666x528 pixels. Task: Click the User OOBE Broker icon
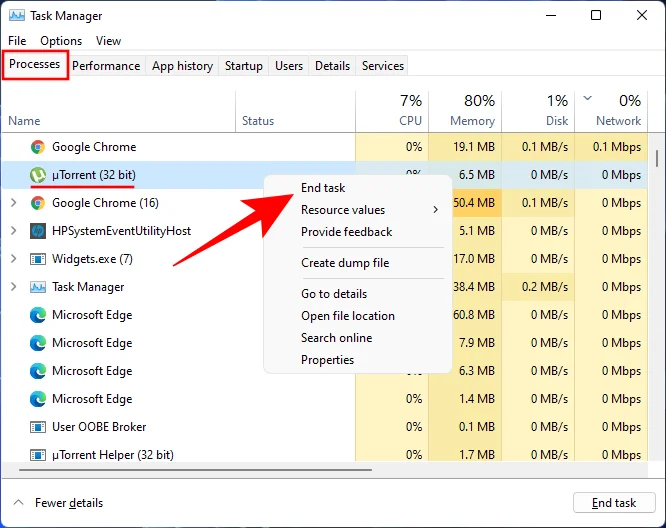tap(38, 427)
